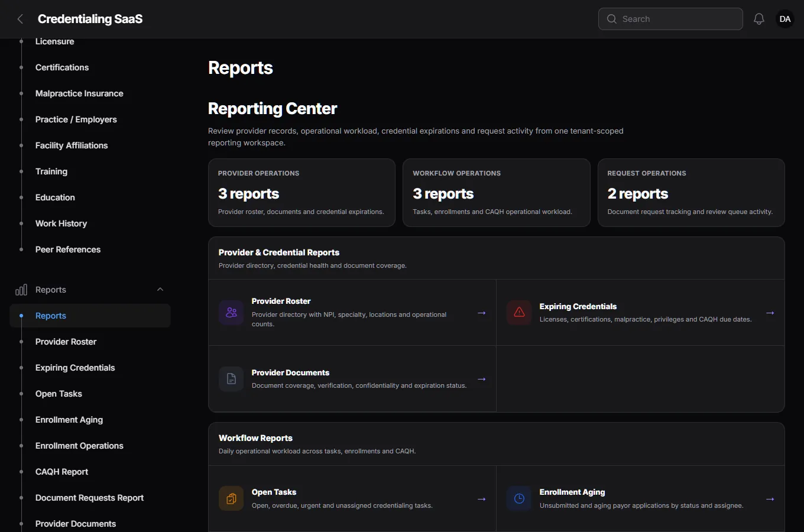Click the back arrow beside Credentialing SaaS

[x=20, y=19]
